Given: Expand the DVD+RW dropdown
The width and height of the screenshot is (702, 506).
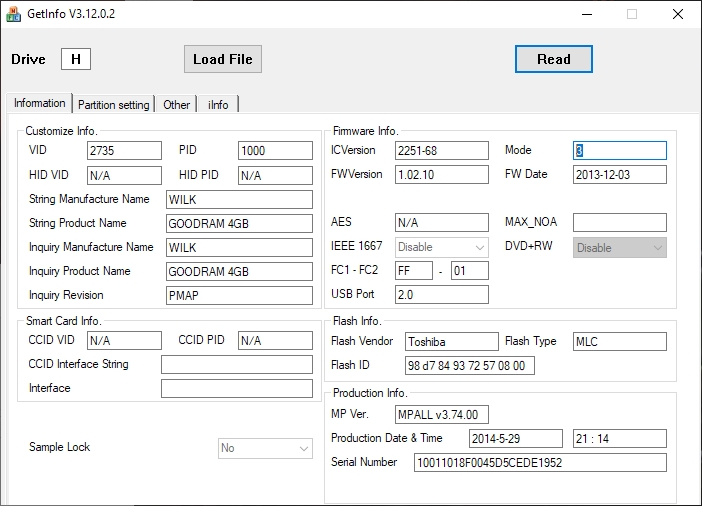Looking at the screenshot, I should 620,248.
